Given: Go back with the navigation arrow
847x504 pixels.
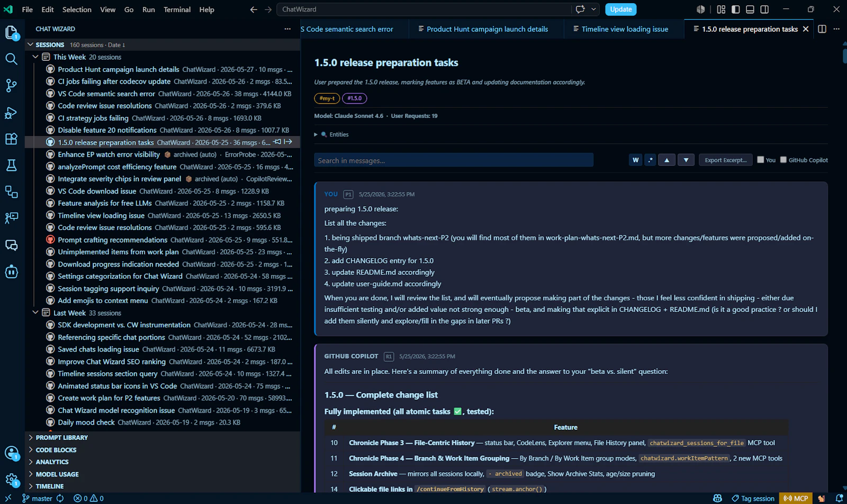Looking at the screenshot, I should click(x=254, y=10).
